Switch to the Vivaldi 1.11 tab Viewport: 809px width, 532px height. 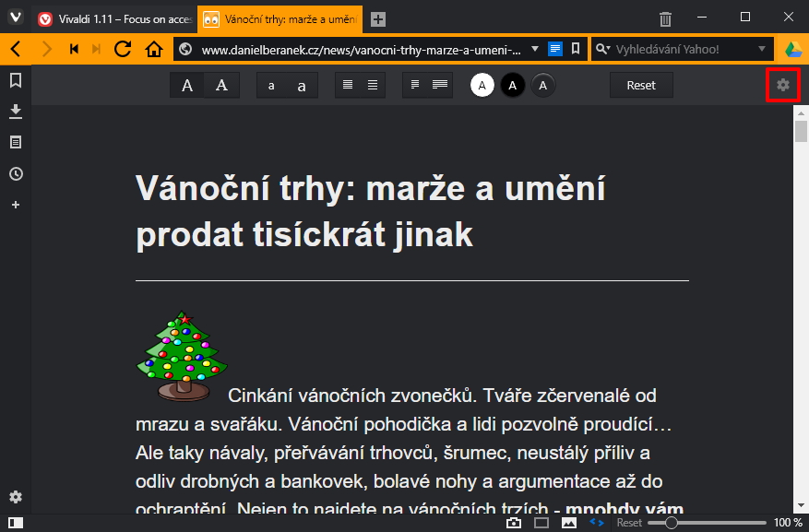click(x=115, y=19)
